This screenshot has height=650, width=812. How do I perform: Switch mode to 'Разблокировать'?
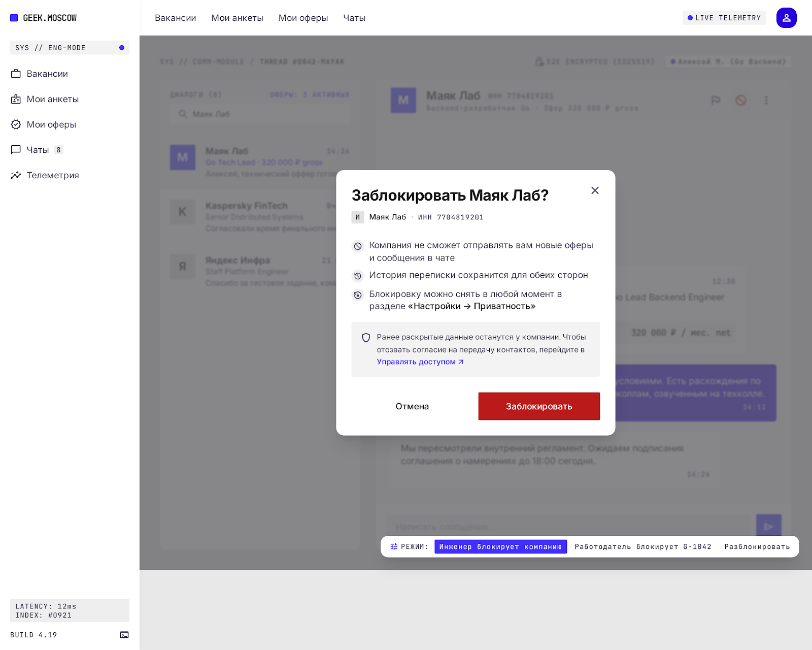[x=757, y=546]
